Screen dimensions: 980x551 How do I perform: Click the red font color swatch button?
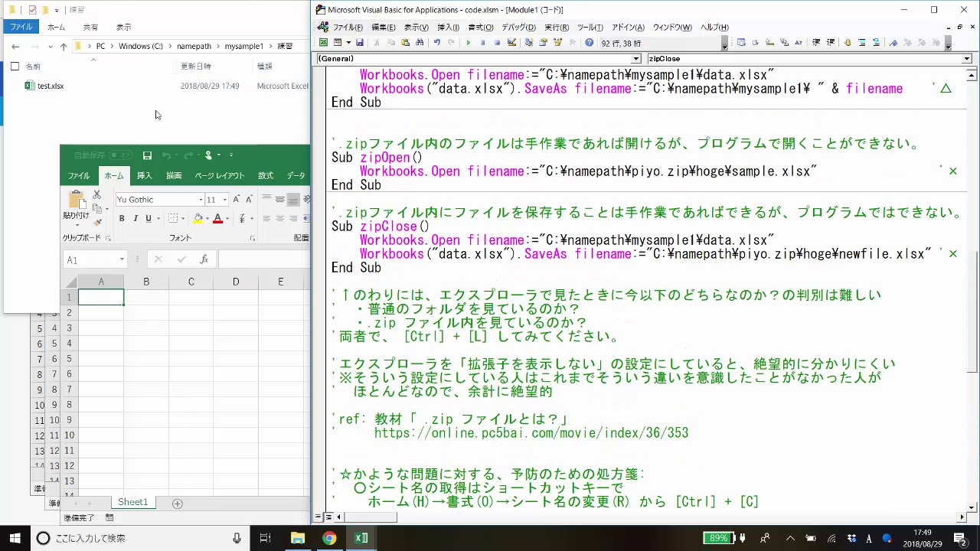click(217, 219)
